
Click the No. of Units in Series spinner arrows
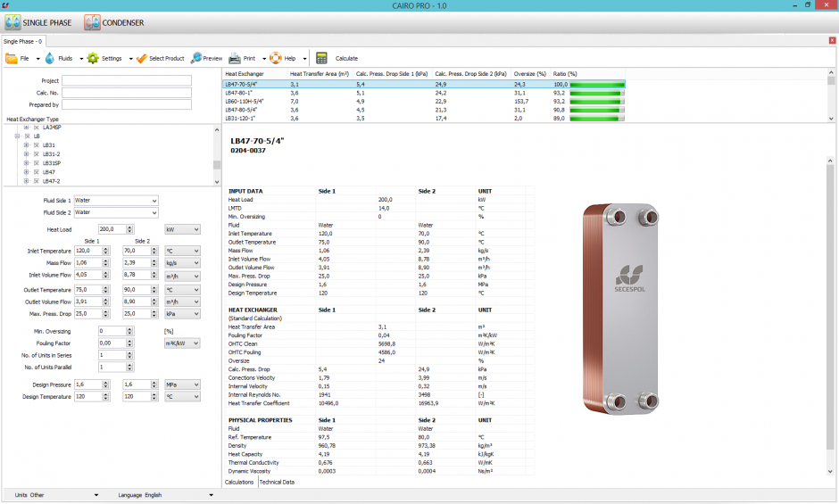pyautogui.click(x=129, y=355)
